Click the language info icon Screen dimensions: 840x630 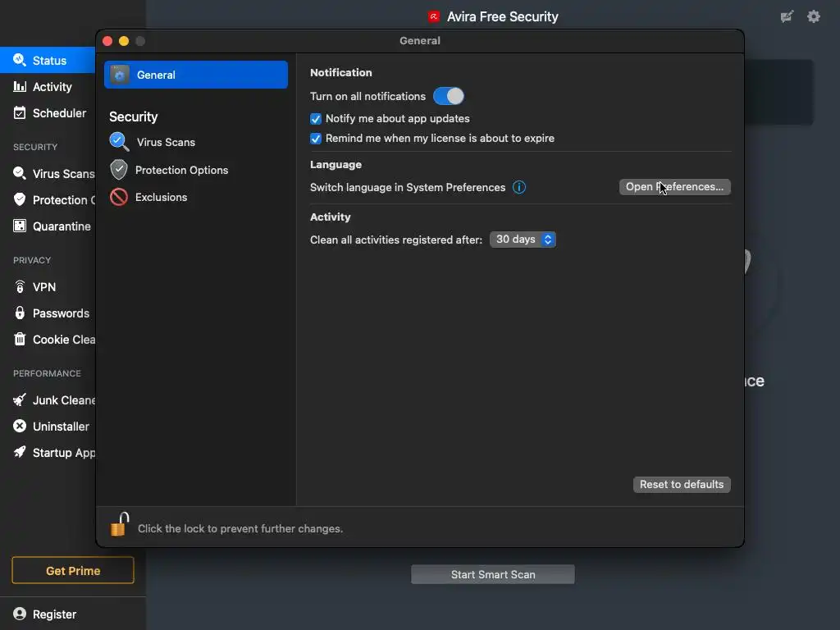coord(519,187)
